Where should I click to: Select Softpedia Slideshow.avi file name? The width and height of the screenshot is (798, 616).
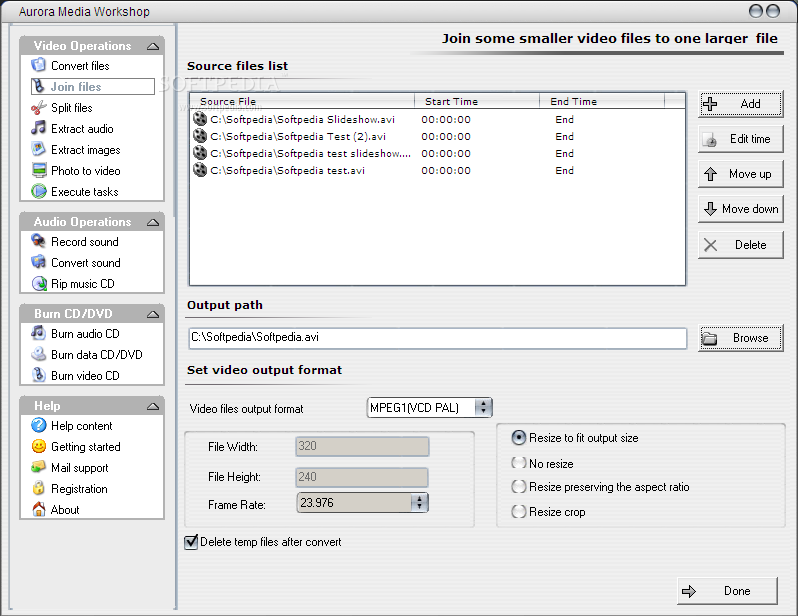(x=302, y=119)
